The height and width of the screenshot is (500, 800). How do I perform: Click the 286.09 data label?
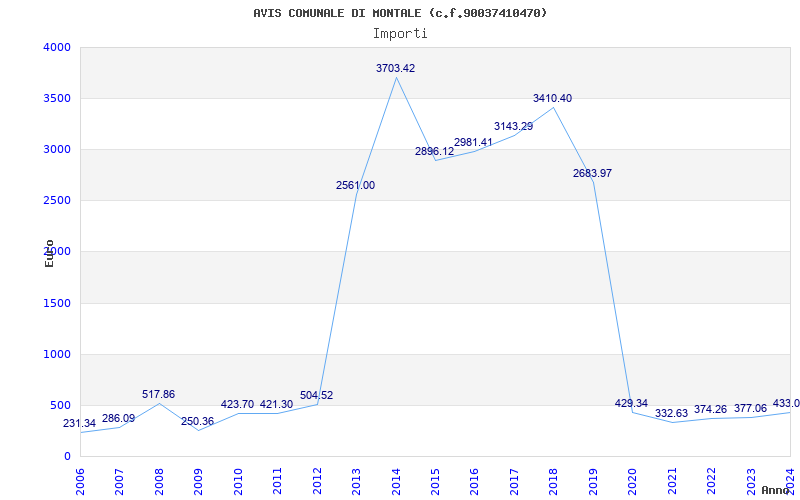pos(118,419)
